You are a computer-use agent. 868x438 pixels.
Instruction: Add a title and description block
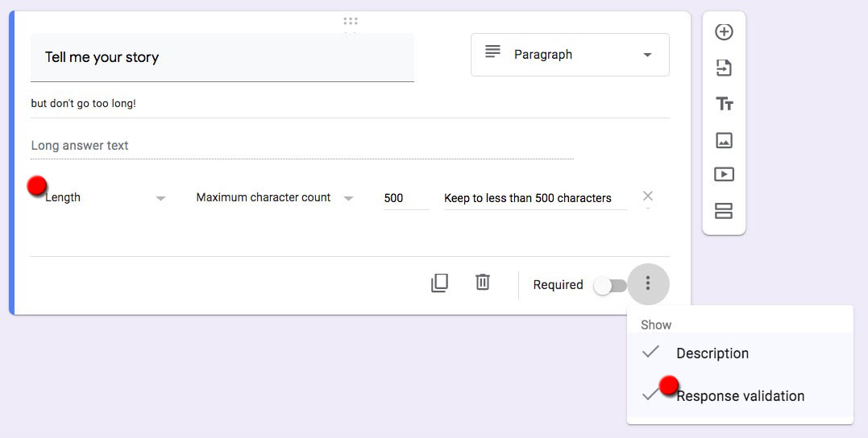click(x=724, y=104)
